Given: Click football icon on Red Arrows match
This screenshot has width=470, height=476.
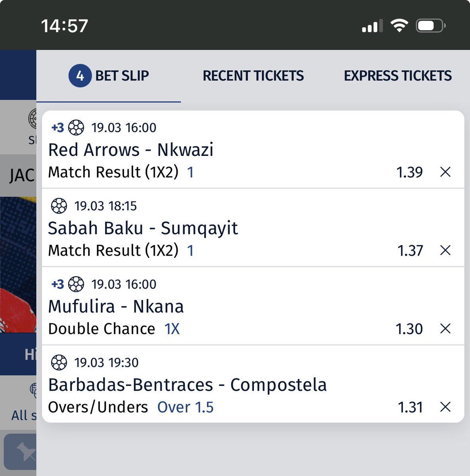Looking at the screenshot, I should tap(76, 128).
